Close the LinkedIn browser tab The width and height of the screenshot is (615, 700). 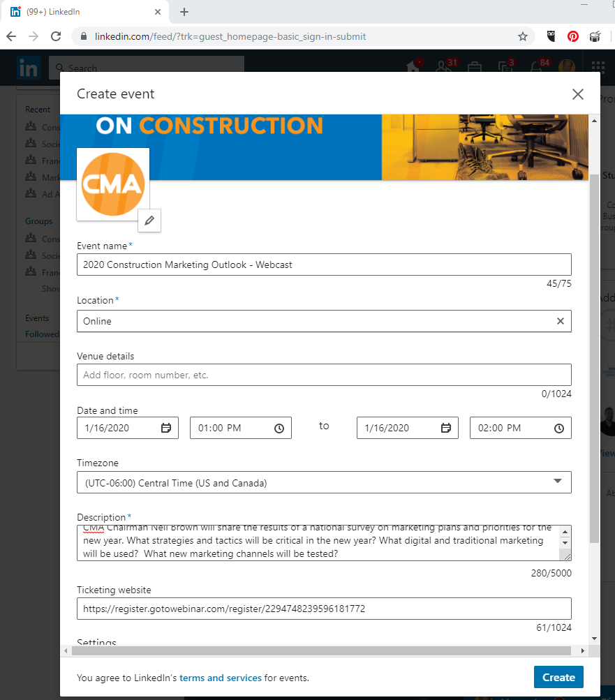[158, 12]
